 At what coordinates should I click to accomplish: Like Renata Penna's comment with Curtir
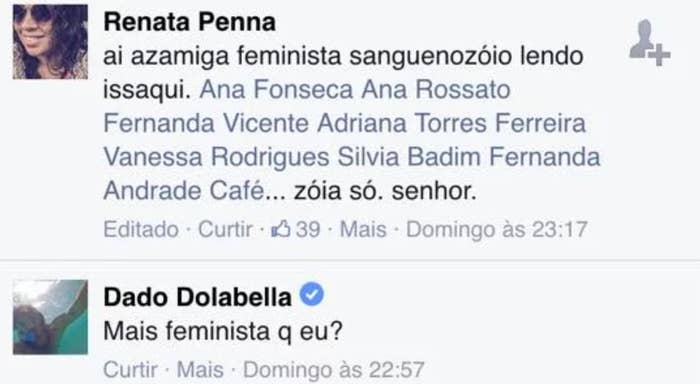click(x=225, y=230)
